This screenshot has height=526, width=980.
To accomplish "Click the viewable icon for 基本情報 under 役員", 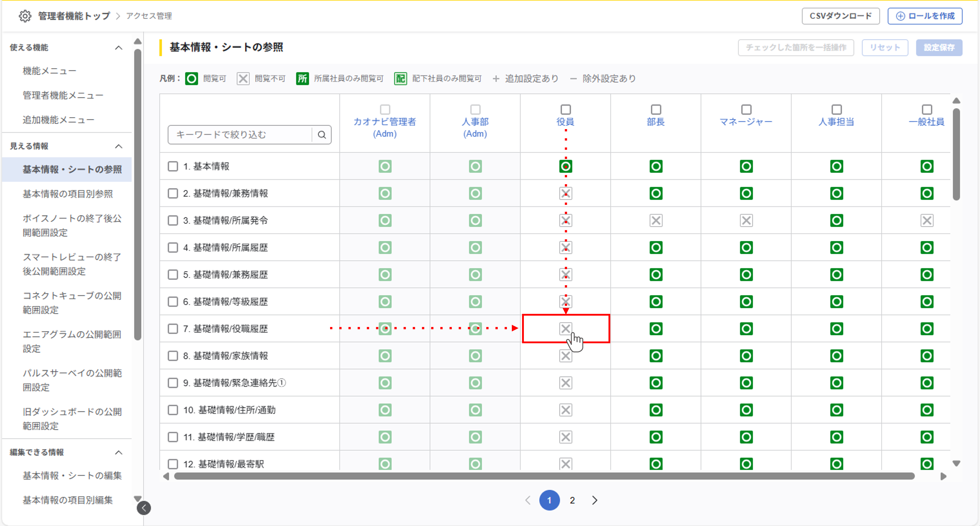I will click(565, 166).
